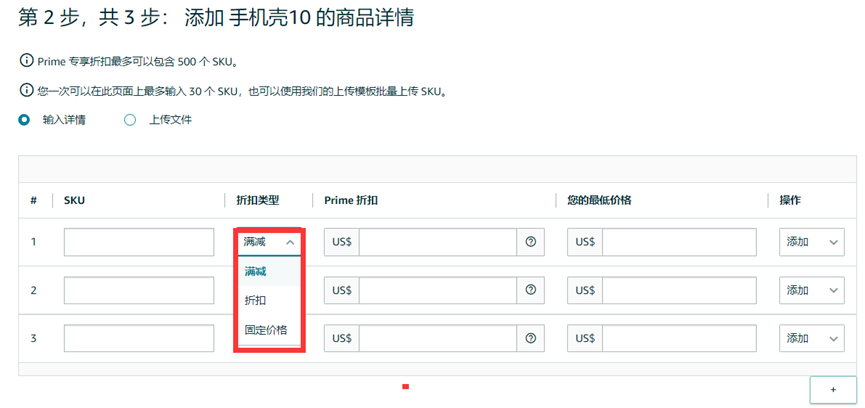Click info icon beside 500 SKU notice
865x408 pixels.
[x=26, y=61]
